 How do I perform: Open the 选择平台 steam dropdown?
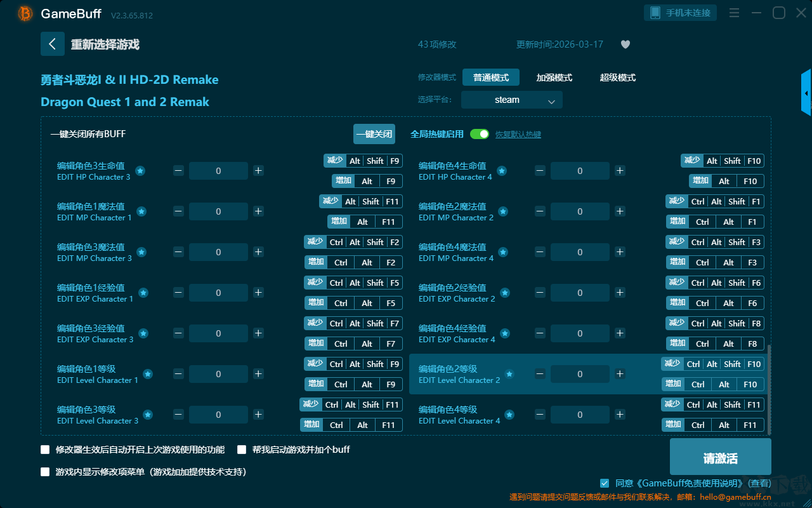512,100
